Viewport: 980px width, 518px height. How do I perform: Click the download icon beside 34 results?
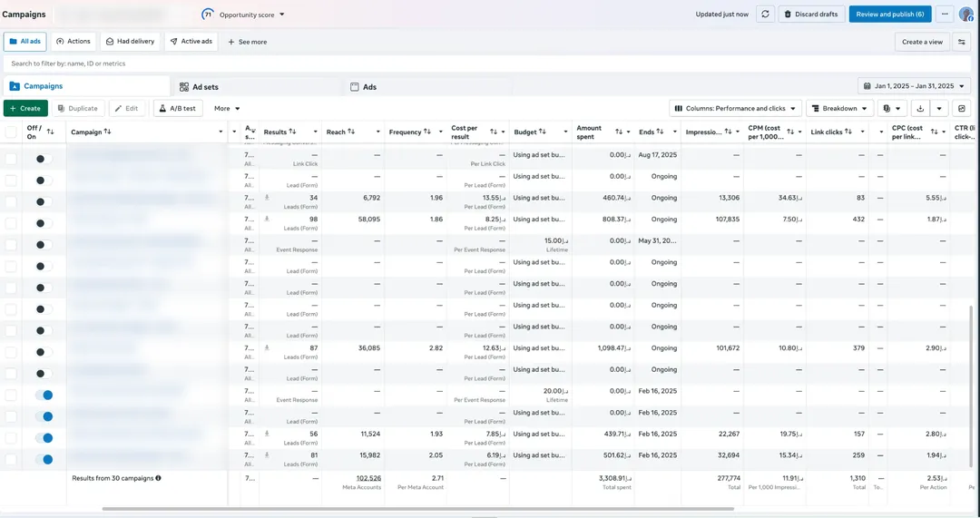(267, 198)
